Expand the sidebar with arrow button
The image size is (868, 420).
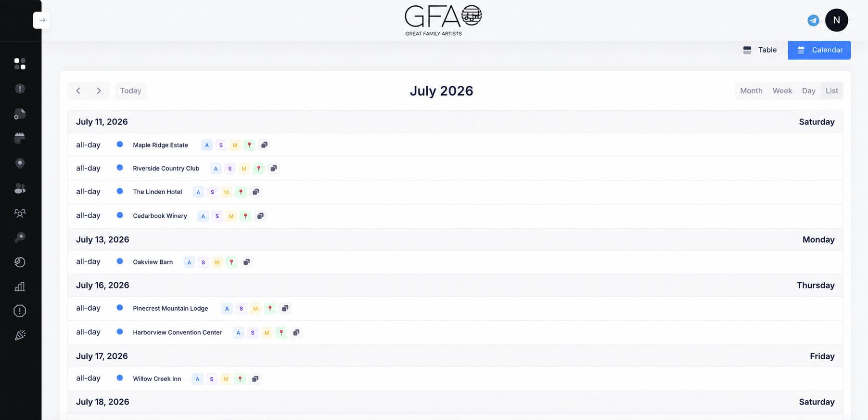(x=42, y=20)
